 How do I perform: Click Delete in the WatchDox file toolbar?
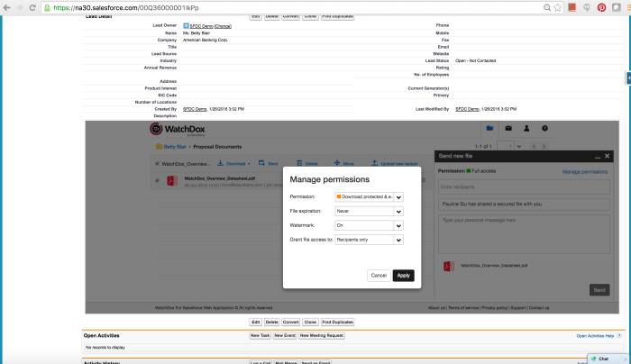click(x=307, y=163)
